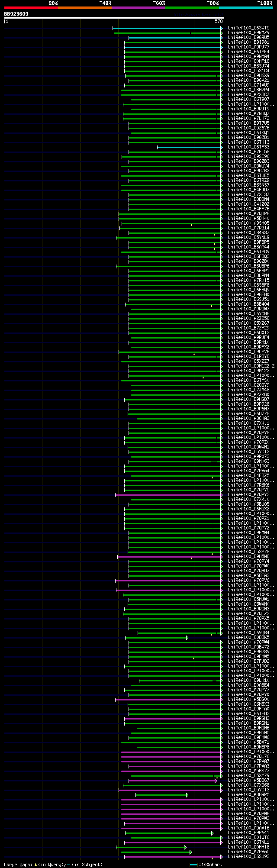Image resolution: width=277 pixels, height=868 pixels.
Task: Select hit label UniRef100_A5AVI6
Action: pyautogui.click(x=248, y=828)
